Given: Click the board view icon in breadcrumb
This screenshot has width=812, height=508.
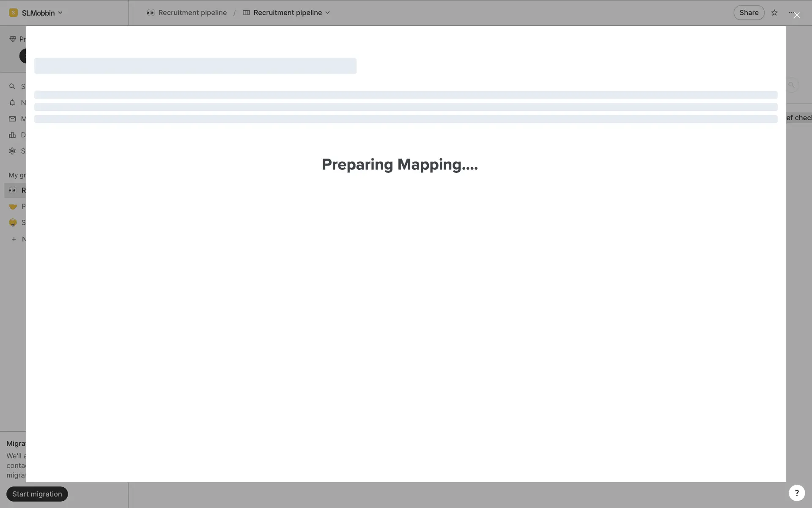Looking at the screenshot, I should pyautogui.click(x=246, y=13).
